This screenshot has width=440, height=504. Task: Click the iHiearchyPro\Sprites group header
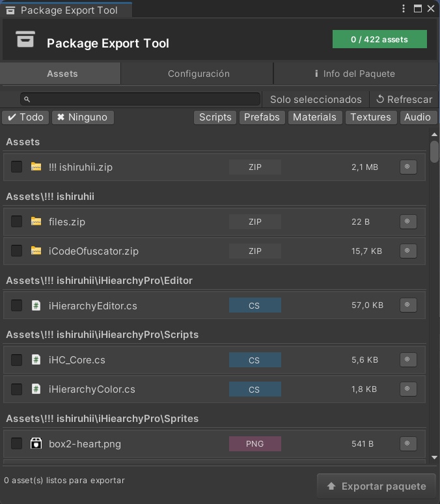[x=102, y=419]
